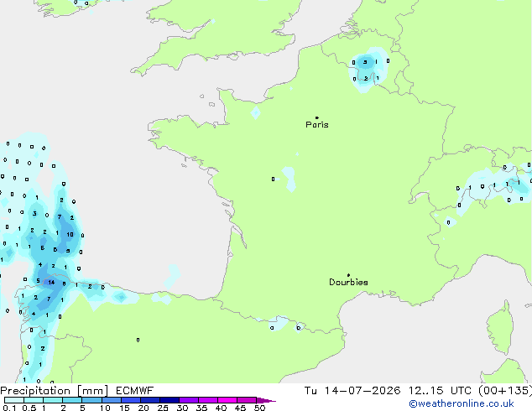Click the black dot marker above Paris
532x411 pixels.
point(317,117)
